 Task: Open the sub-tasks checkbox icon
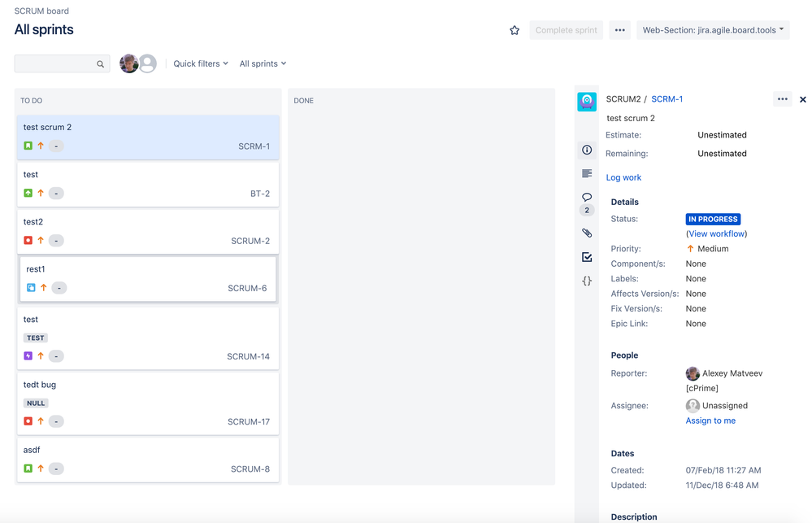(587, 257)
